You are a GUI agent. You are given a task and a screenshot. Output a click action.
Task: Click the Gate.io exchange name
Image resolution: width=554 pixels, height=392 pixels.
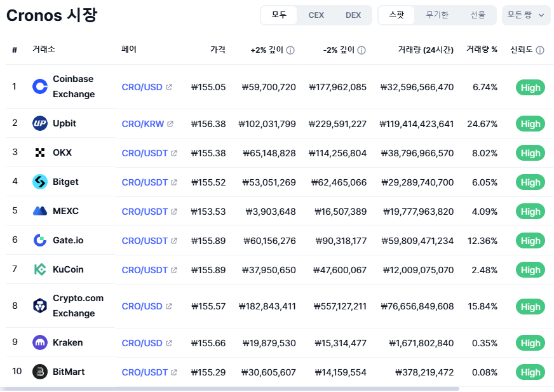point(68,240)
